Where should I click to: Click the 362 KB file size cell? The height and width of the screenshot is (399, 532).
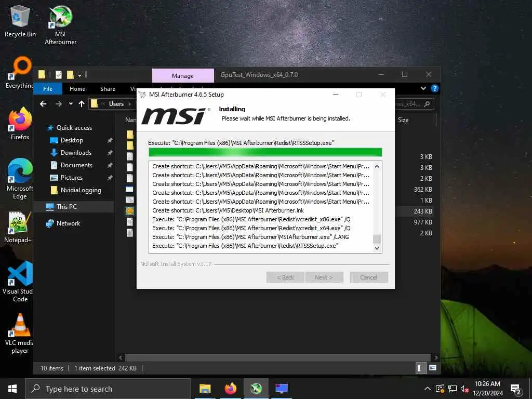[x=423, y=190]
